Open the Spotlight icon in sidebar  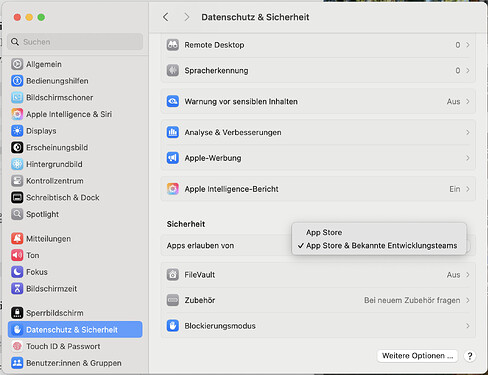coord(17,214)
